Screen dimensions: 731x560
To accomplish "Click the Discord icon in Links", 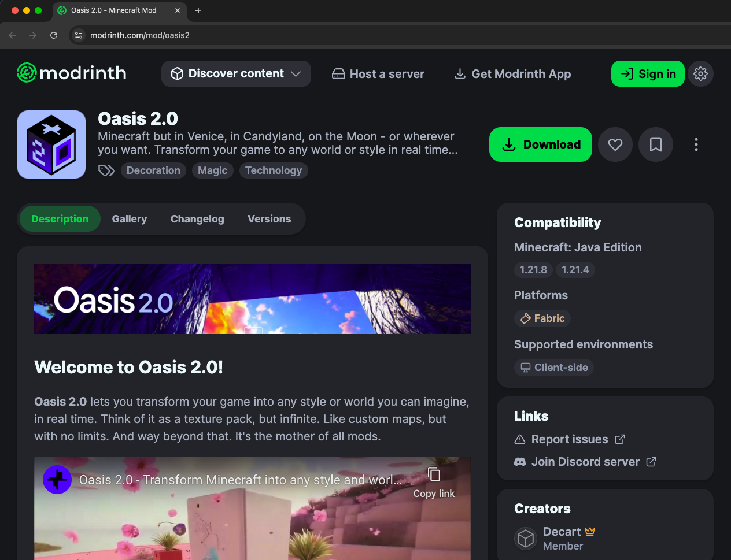I will point(520,462).
